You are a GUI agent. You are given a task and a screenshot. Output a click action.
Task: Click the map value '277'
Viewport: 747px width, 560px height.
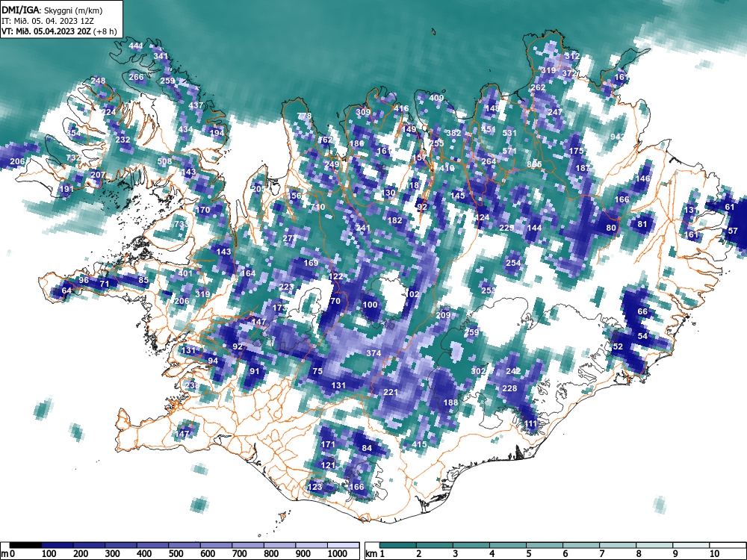[x=290, y=238]
